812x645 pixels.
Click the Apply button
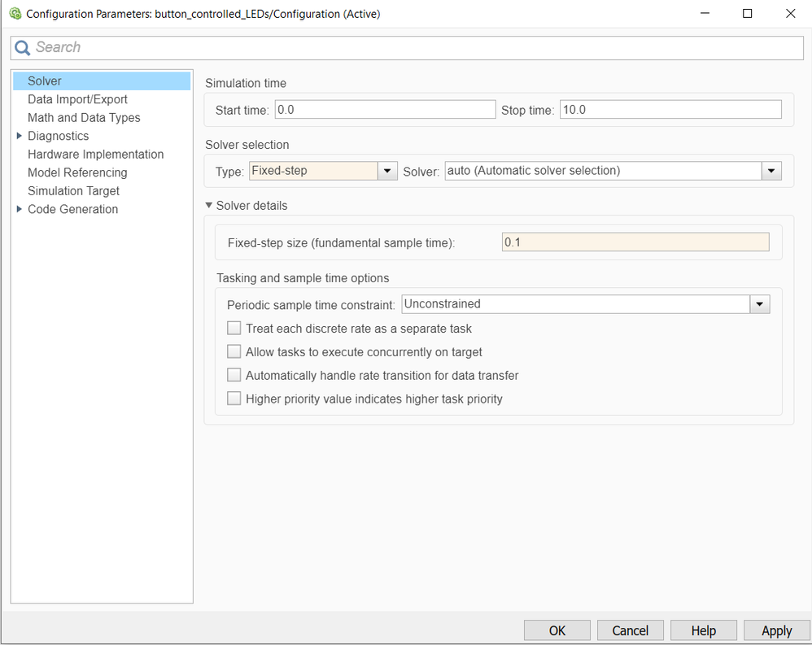[777, 630]
